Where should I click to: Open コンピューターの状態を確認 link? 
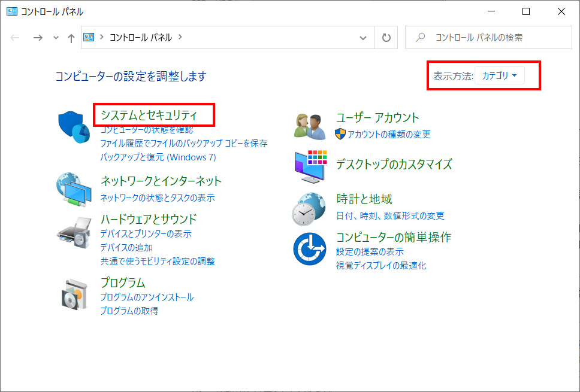tap(147, 130)
